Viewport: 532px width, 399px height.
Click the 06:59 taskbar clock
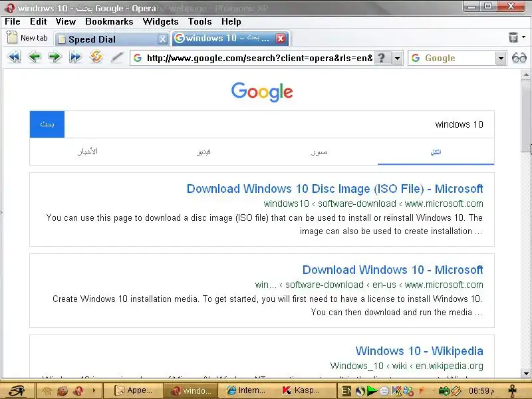[481, 391]
